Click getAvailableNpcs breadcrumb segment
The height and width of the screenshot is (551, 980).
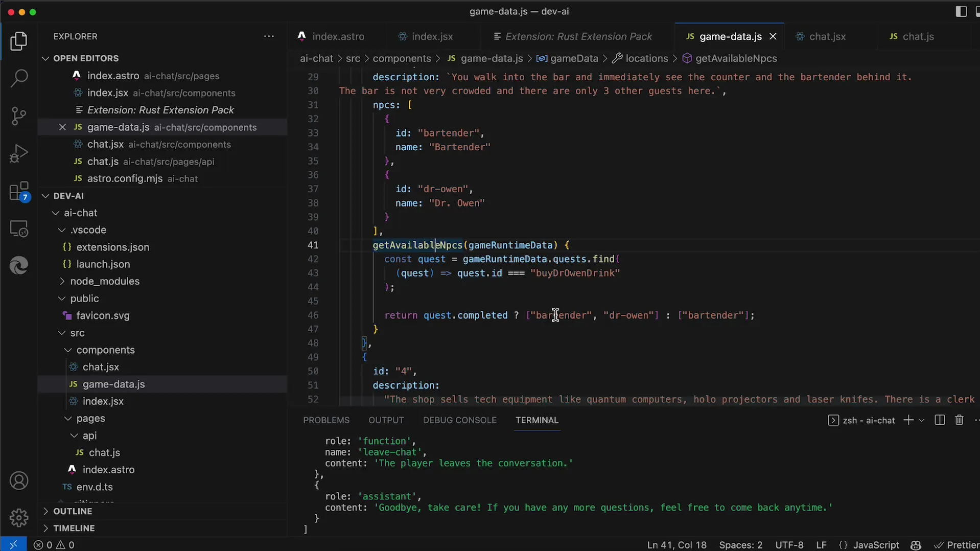pos(730,58)
